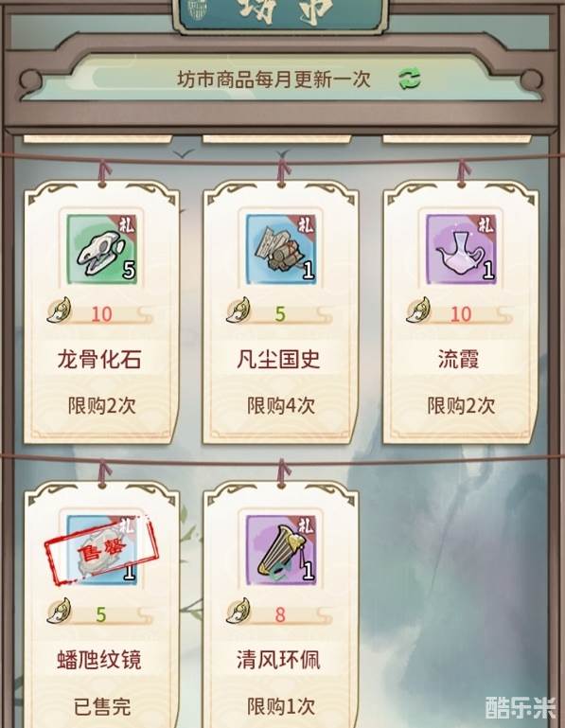
Task: Select the 龙骨化石 skull item icon
Action: point(102,249)
